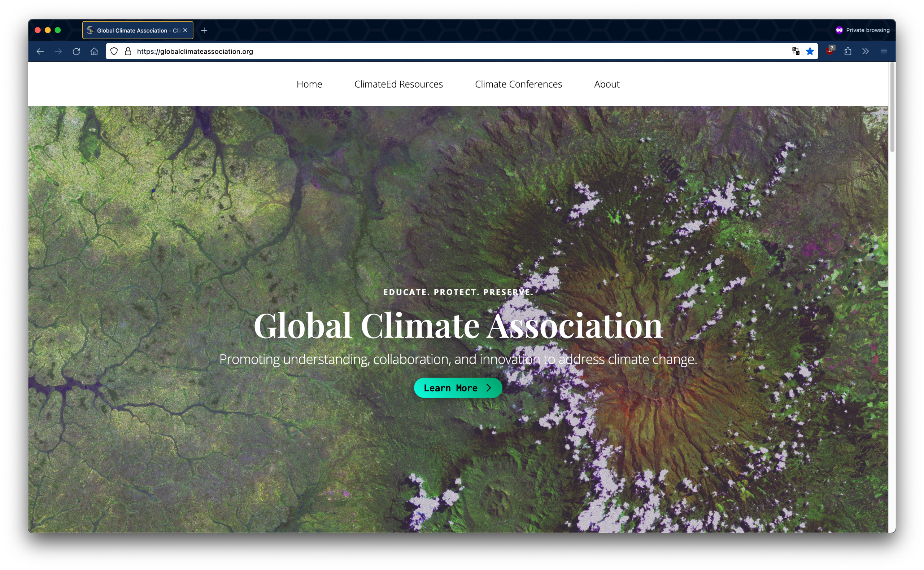Viewport: 924px width, 570px height.
Task: Click the browser back arrow
Action: (x=40, y=51)
